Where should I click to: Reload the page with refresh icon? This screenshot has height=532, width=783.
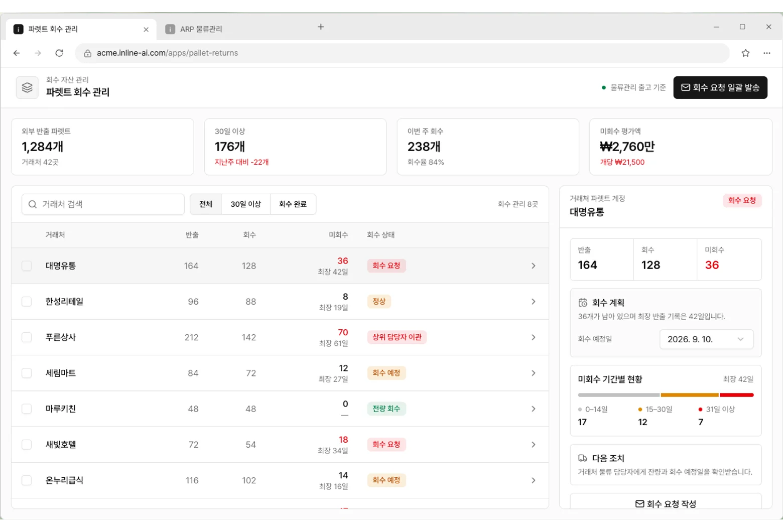coord(59,53)
